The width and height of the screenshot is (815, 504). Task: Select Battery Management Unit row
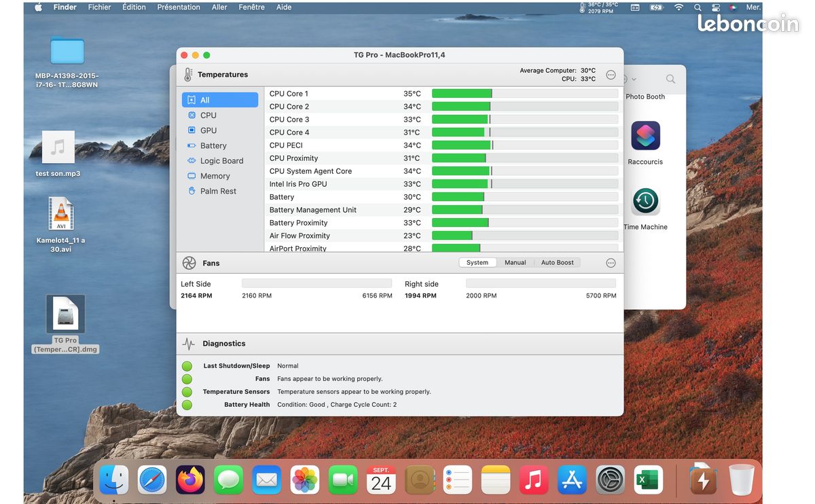[443, 210]
